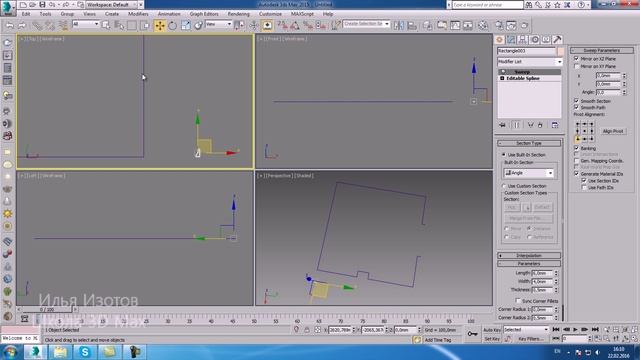Open the Material Editor icon
Viewport: 640px width, 360px height.
pos(483,25)
